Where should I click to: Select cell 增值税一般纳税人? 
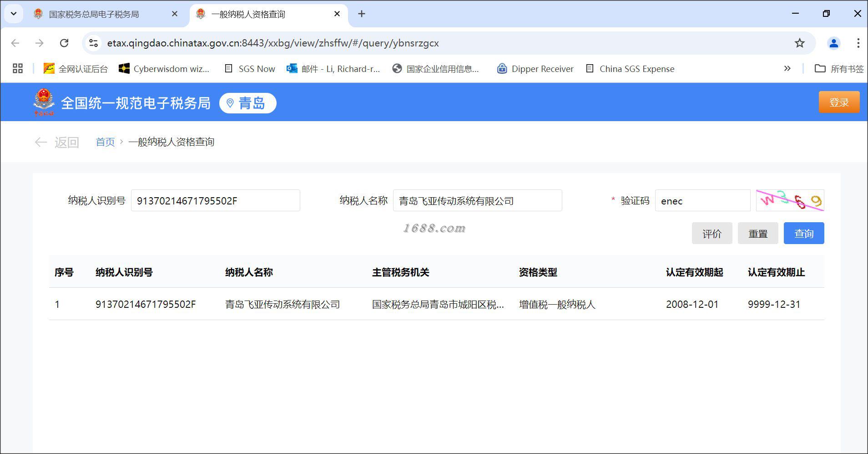tap(557, 304)
